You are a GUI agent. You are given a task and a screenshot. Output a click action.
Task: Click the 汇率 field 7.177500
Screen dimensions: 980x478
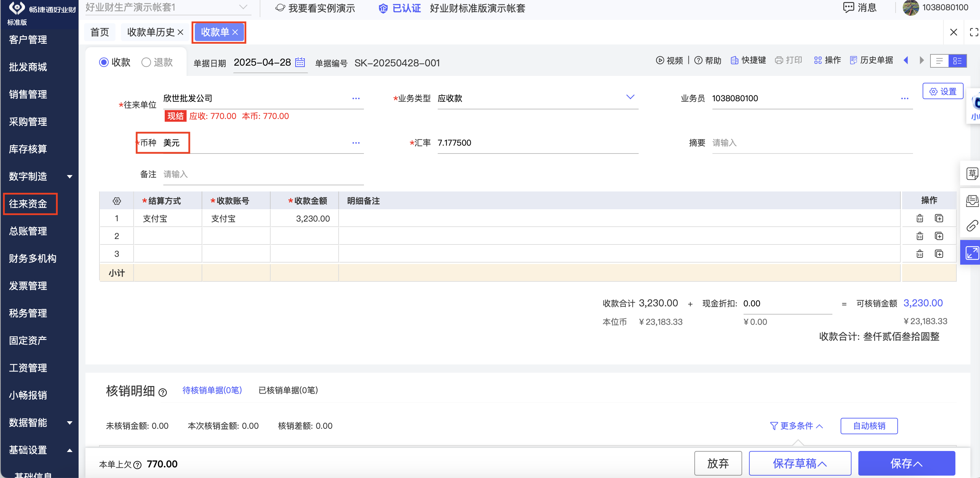pos(537,143)
